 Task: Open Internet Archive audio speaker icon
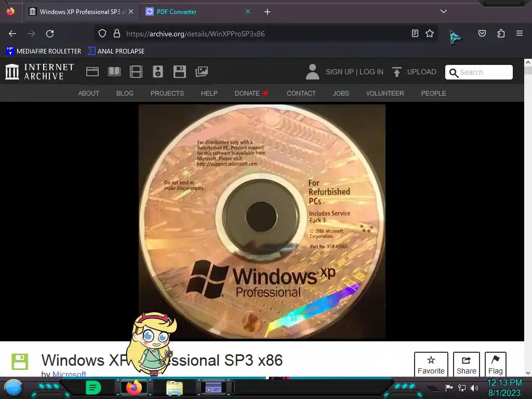[158, 72]
